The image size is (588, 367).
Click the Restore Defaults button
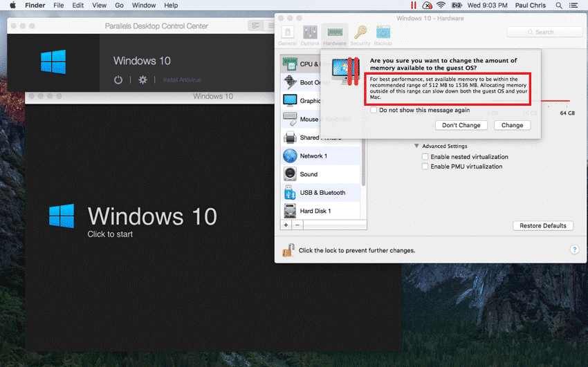[543, 225]
